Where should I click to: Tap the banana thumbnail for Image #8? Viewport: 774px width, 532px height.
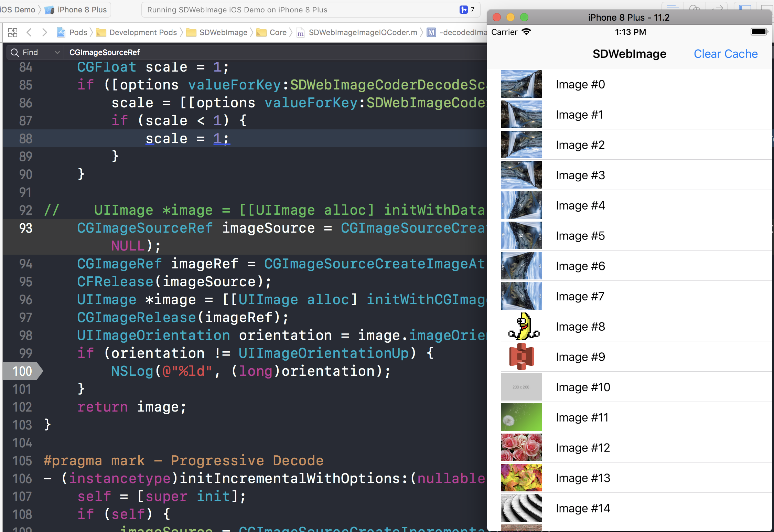tap(521, 326)
